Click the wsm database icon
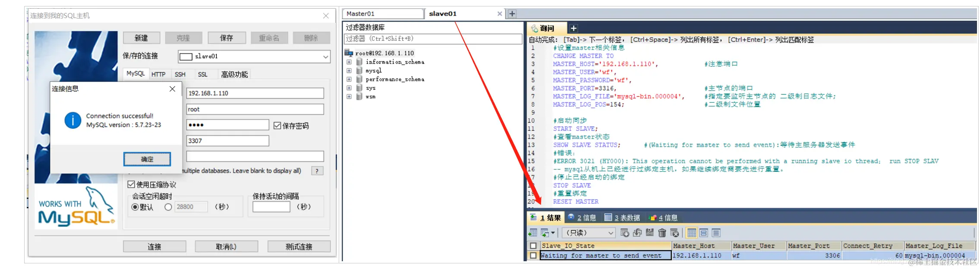The image size is (980, 269). click(x=359, y=96)
